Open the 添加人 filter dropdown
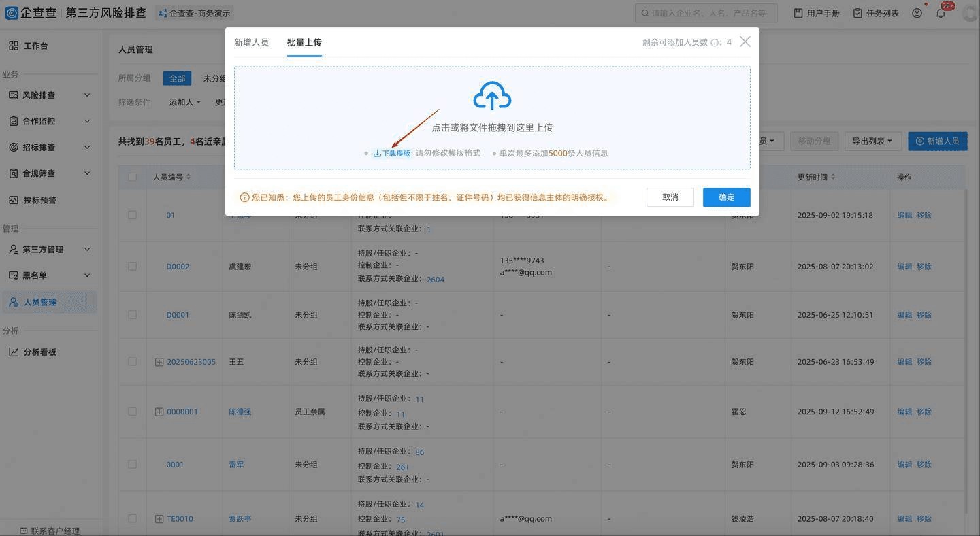This screenshot has height=536, width=980. (184, 102)
